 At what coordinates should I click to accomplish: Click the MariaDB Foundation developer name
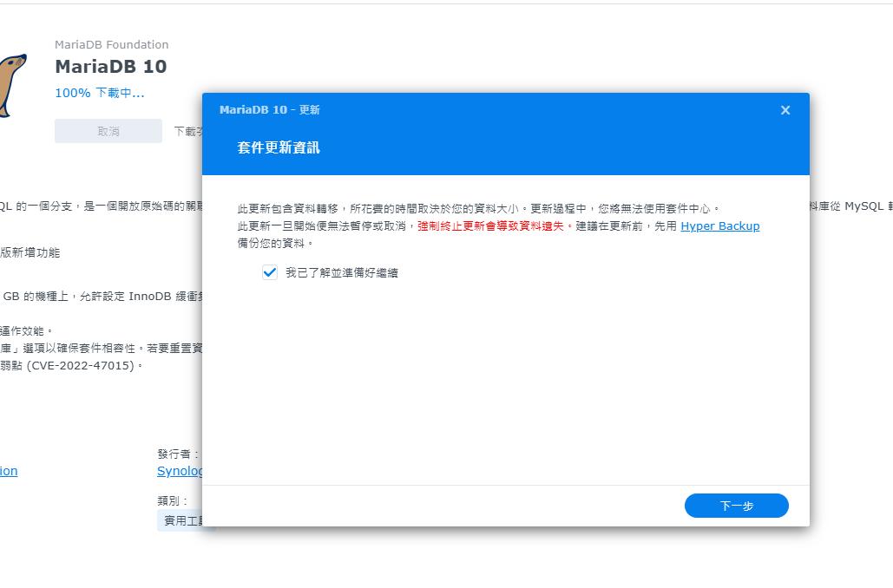111,44
